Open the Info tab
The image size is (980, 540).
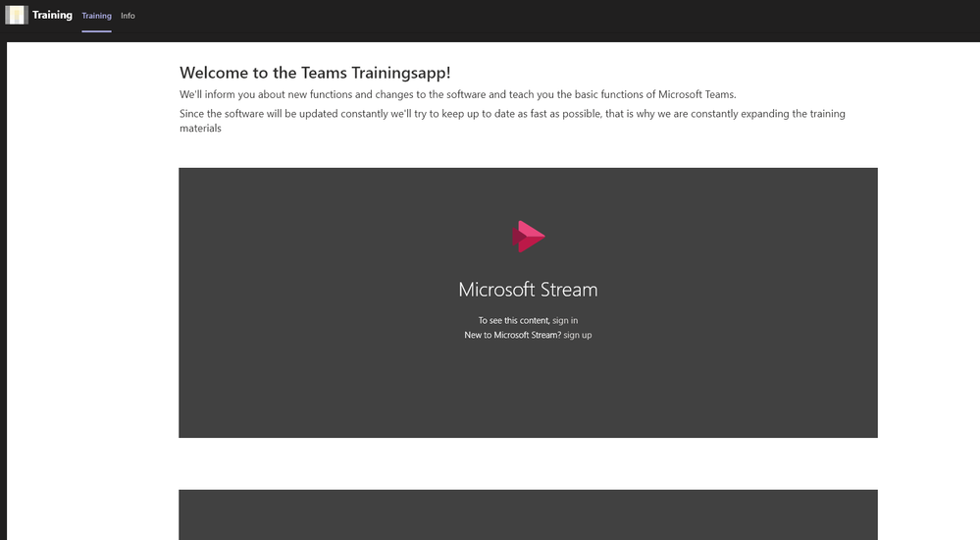pyautogui.click(x=128, y=16)
